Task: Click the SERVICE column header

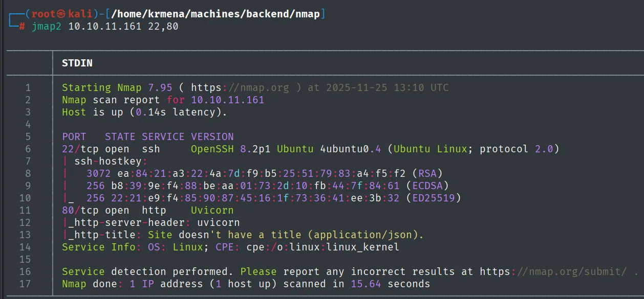Action: pos(163,136)
